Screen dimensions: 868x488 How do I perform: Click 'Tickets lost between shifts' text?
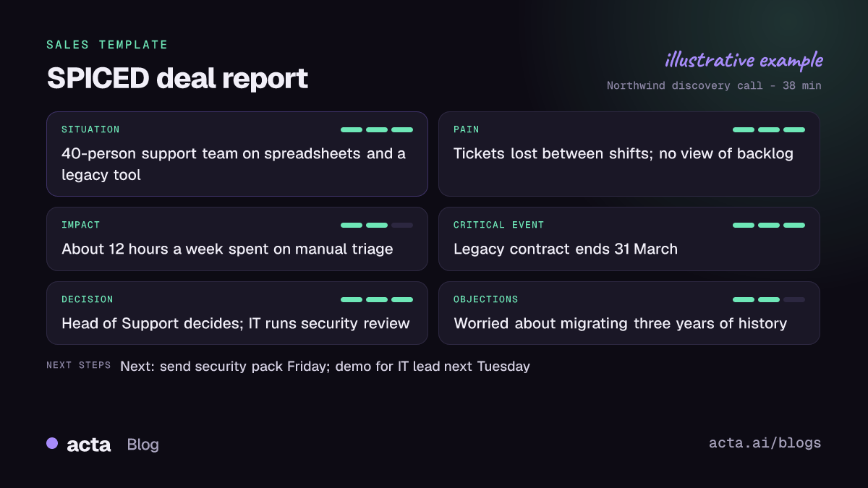point(553,154)
